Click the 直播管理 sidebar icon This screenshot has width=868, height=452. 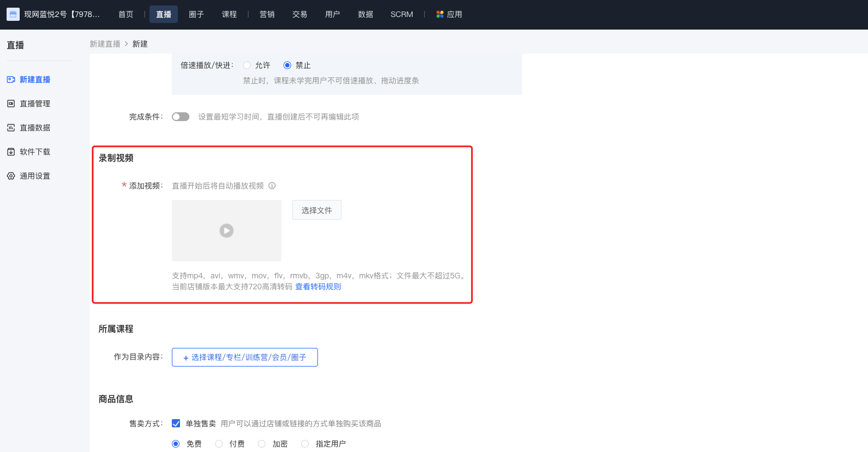(x=11, y=104)
